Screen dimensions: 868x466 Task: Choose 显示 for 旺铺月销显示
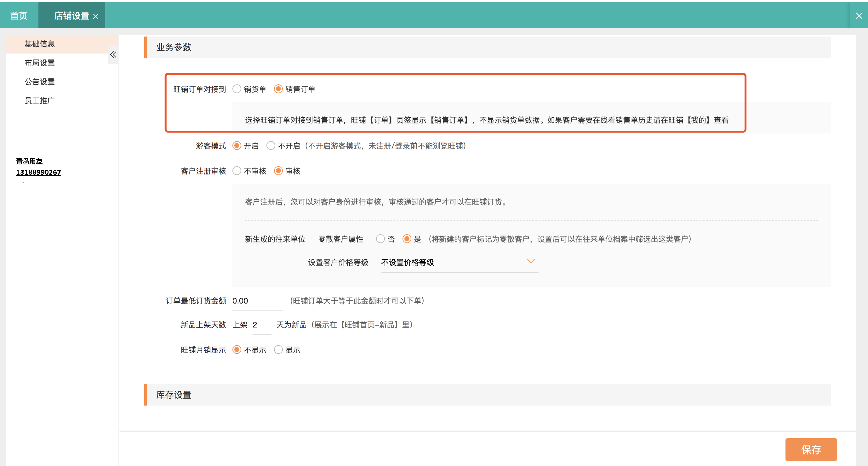coord(278,350)
